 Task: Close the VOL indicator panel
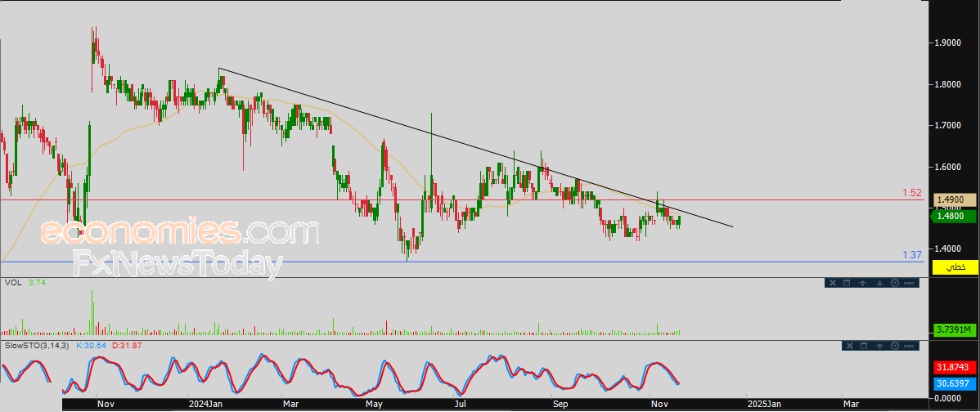(833, 283)
